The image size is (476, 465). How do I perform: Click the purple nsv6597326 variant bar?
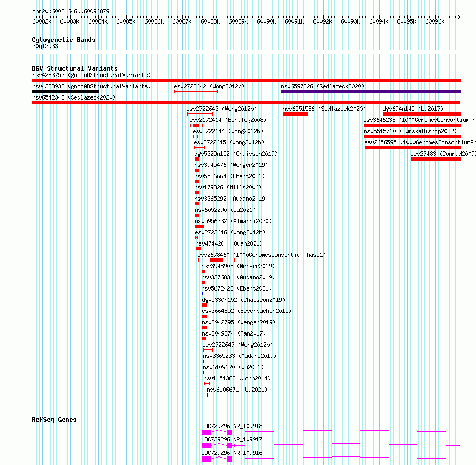click(x=371, y=92)
